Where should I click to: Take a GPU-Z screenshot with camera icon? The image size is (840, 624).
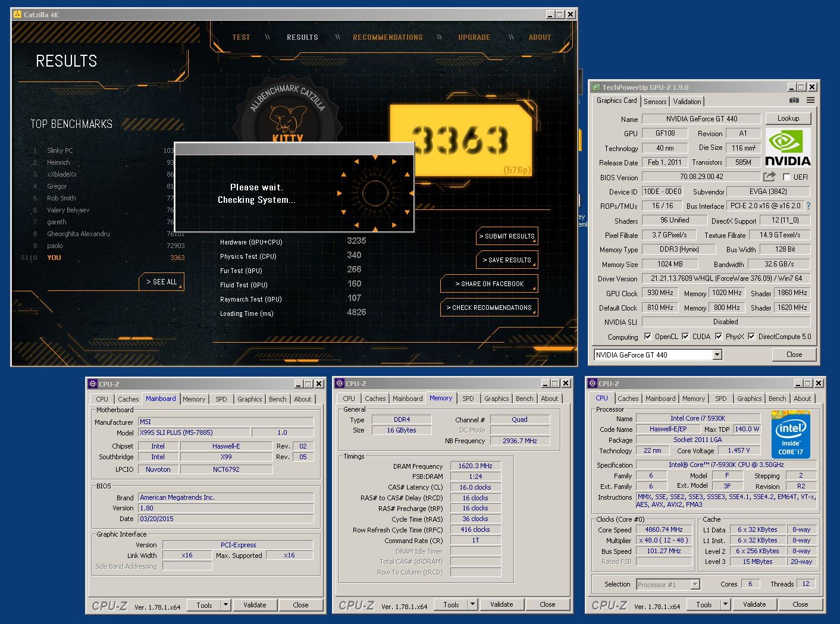point(794,101)
